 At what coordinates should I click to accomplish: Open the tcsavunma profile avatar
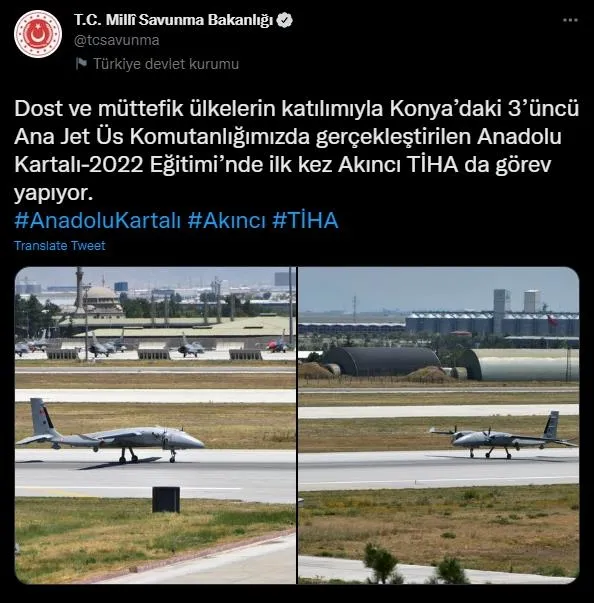click(x=38, y=34)
